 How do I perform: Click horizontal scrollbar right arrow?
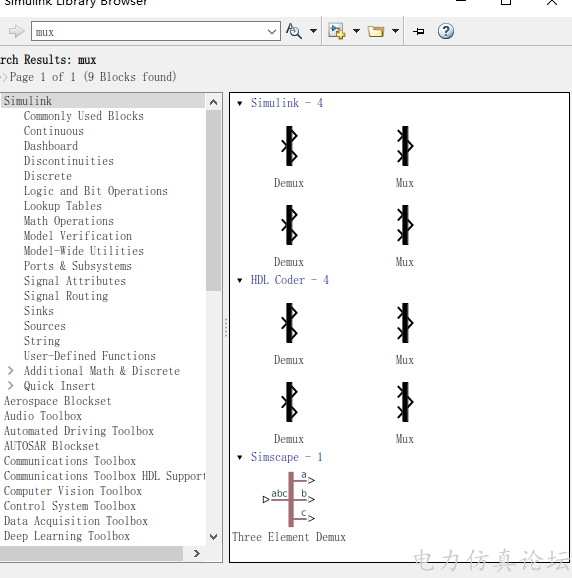pos(197,553)
